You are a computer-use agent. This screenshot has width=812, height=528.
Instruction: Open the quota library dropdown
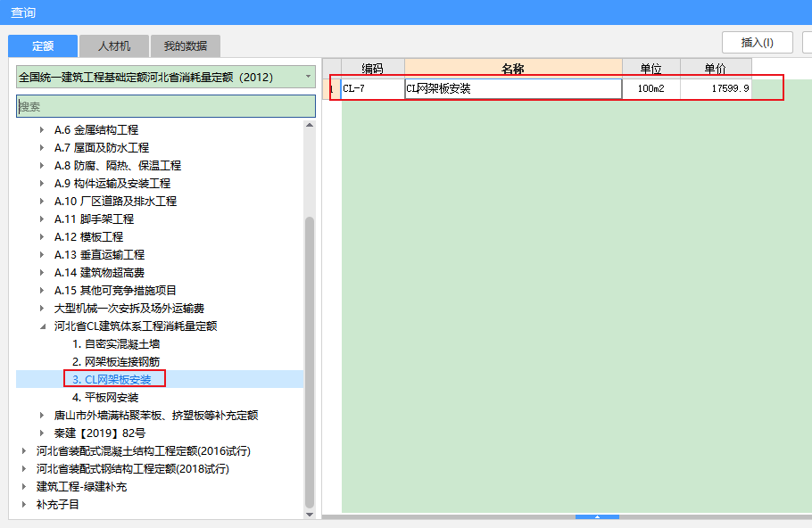(x=308, y=77)
